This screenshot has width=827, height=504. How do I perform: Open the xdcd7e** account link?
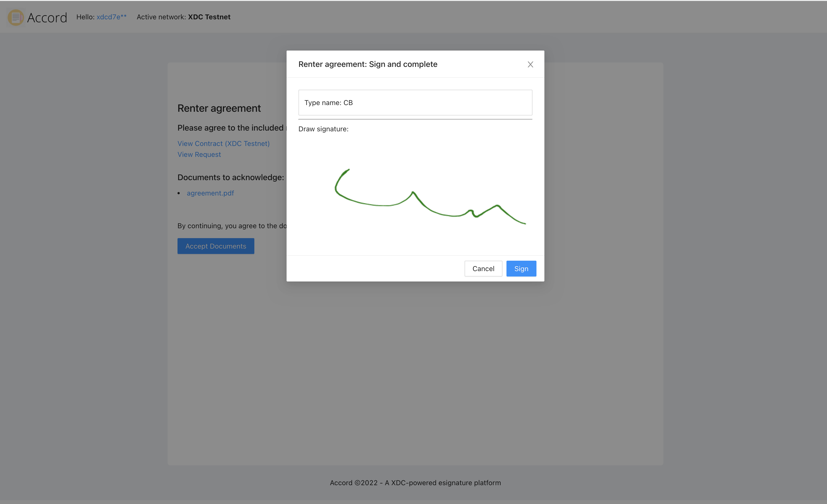pos(111,17)
